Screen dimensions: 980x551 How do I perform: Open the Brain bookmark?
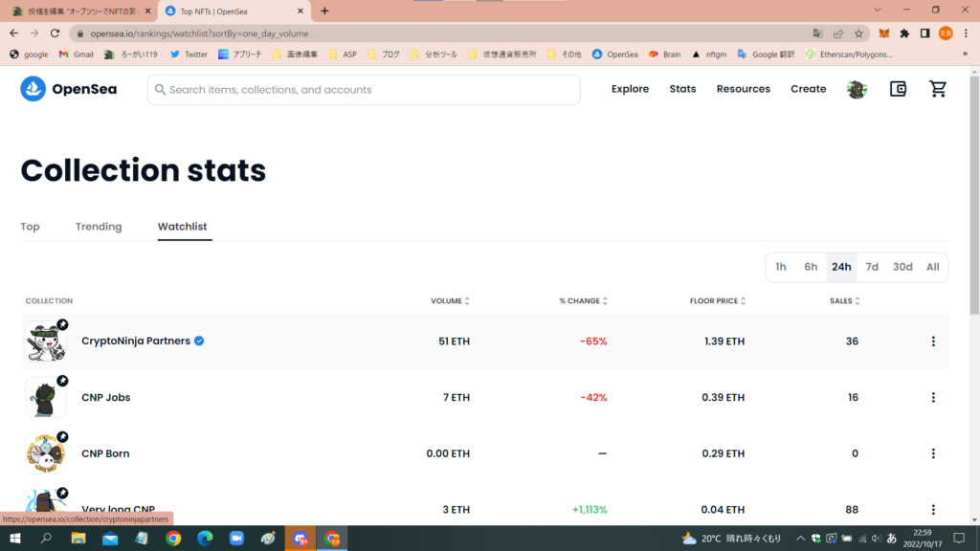click(x=664, y=55)
